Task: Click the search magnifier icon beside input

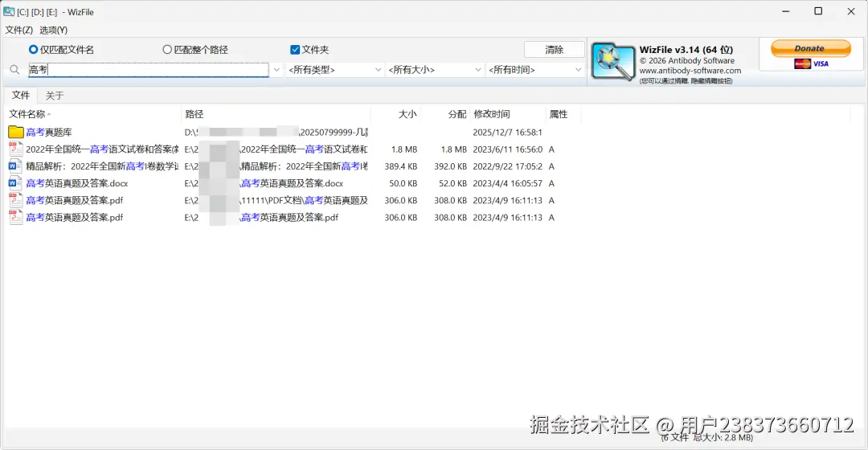Action: (x=15, y=70)
